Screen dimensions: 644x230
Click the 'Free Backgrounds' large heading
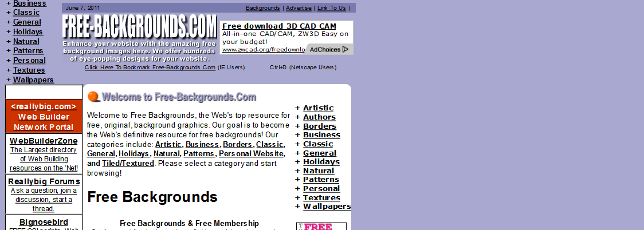click(152, 197)
